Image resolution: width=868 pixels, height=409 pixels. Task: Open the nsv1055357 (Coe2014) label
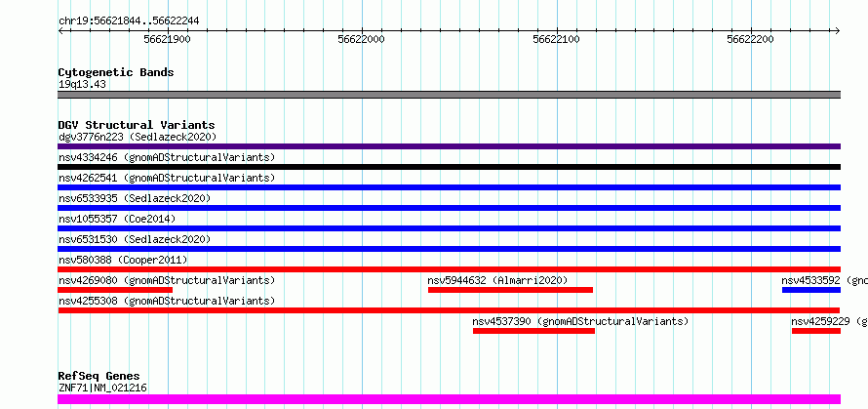(117, 219)
